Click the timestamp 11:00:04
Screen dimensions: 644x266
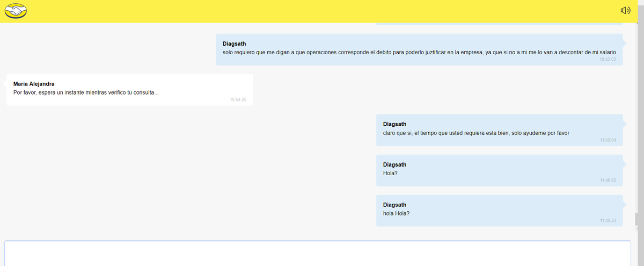click(608, 140)
